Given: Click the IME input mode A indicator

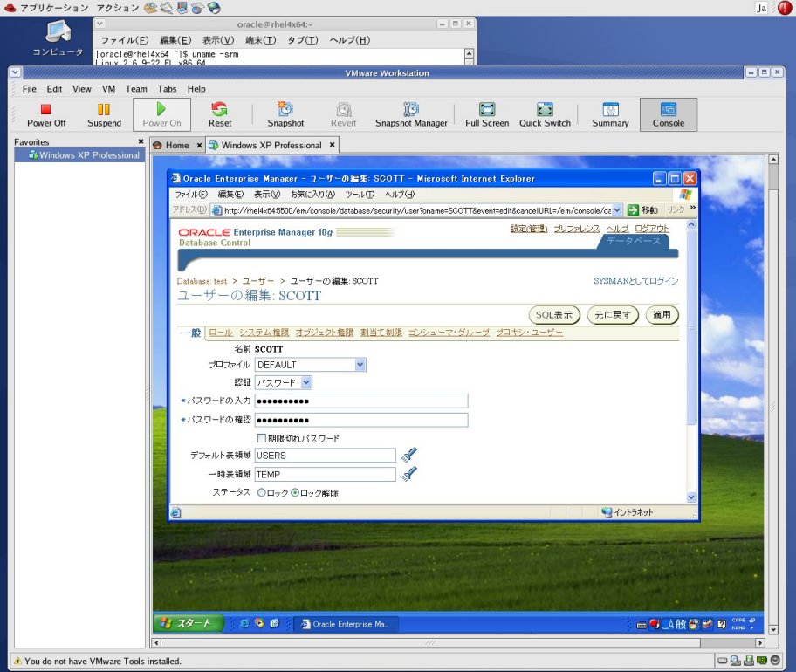Looking at the screenshot, I should tap(669, 624).
